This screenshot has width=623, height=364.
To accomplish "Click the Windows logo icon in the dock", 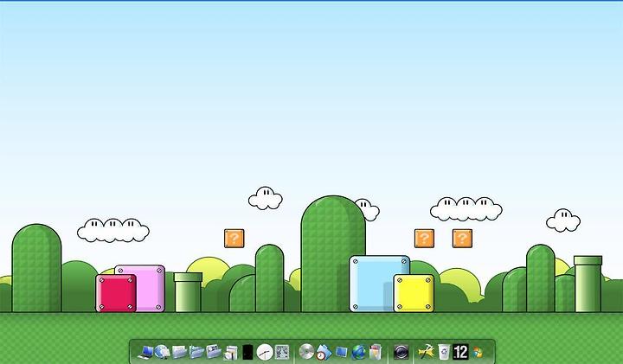I will [478, 353].
